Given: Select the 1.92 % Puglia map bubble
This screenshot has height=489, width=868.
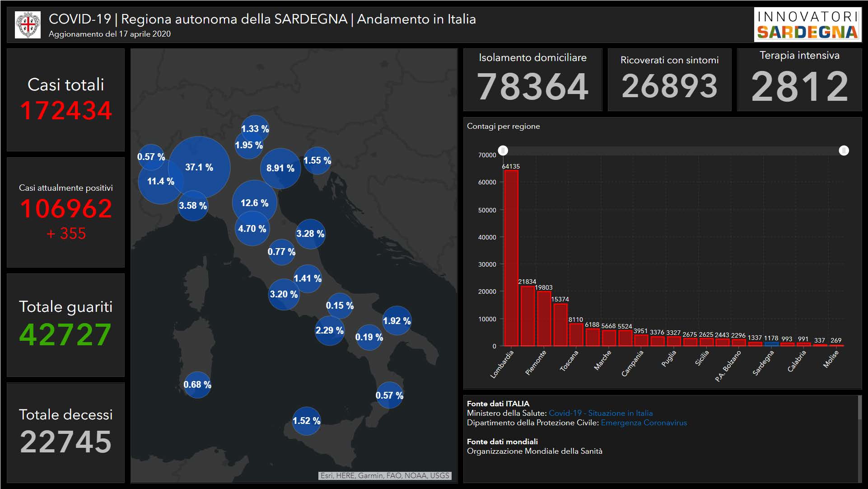Looking at the screenshot, I should coord(397,321).
